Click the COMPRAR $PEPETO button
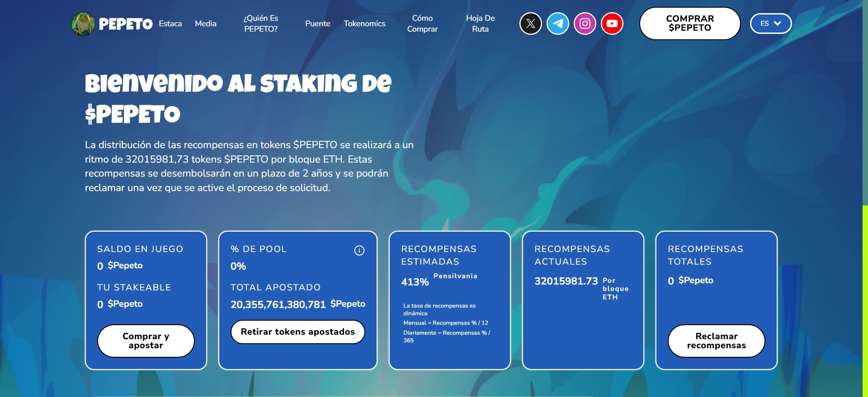This screenshot has width=868, height=397. click(x=690, y=23)
